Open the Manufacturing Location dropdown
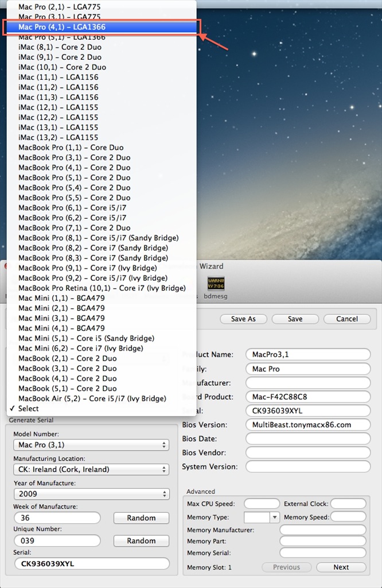Viewport: 382px width, 588px height. [x=91, y=470]
